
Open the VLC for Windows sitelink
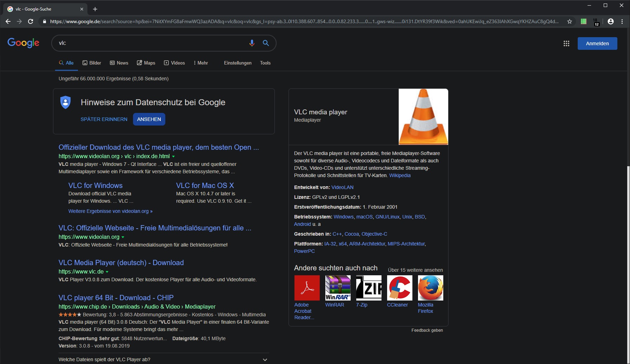95,186
